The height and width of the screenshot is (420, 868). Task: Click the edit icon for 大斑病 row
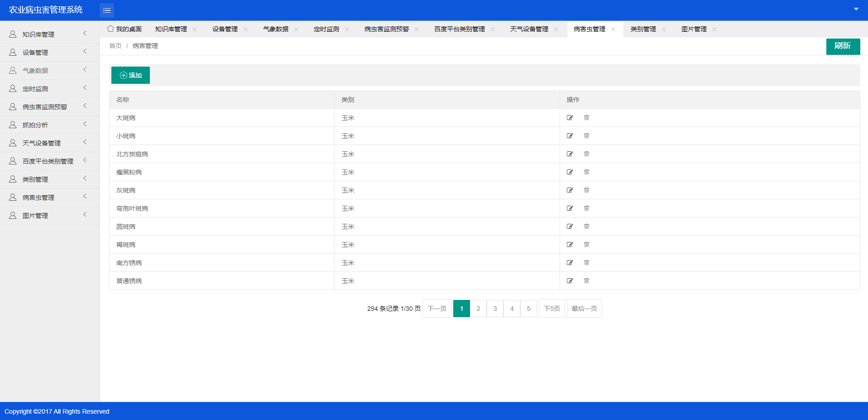tap(570, 118)
